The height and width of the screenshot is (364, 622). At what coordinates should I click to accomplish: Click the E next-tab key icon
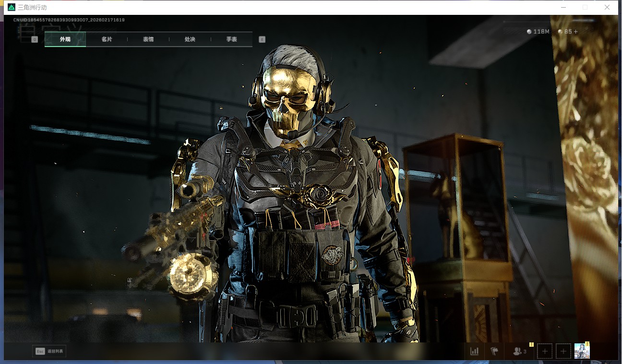(x=262, y=39)
